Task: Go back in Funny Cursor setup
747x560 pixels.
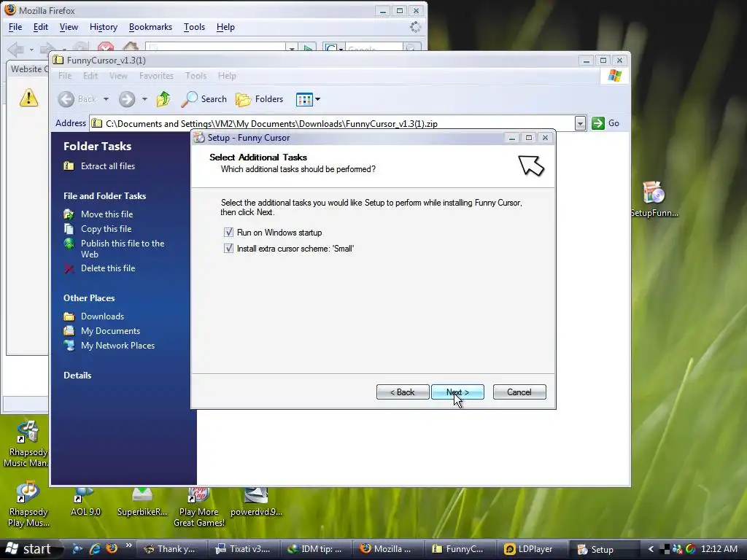Action: pos(403,392)
